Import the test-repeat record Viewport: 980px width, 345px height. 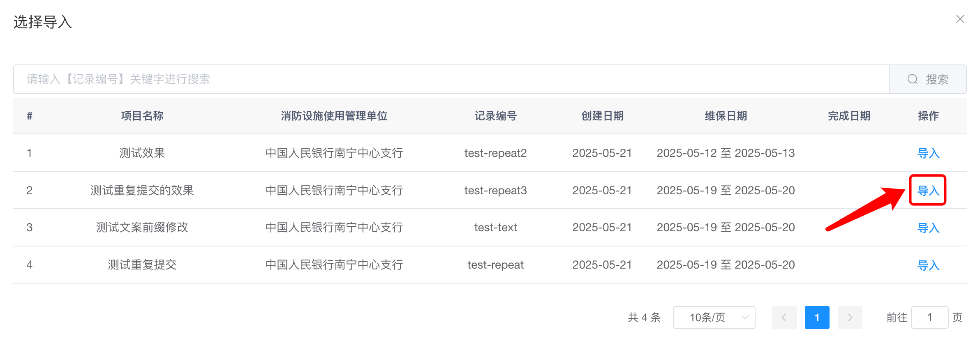tap(928, 265)
